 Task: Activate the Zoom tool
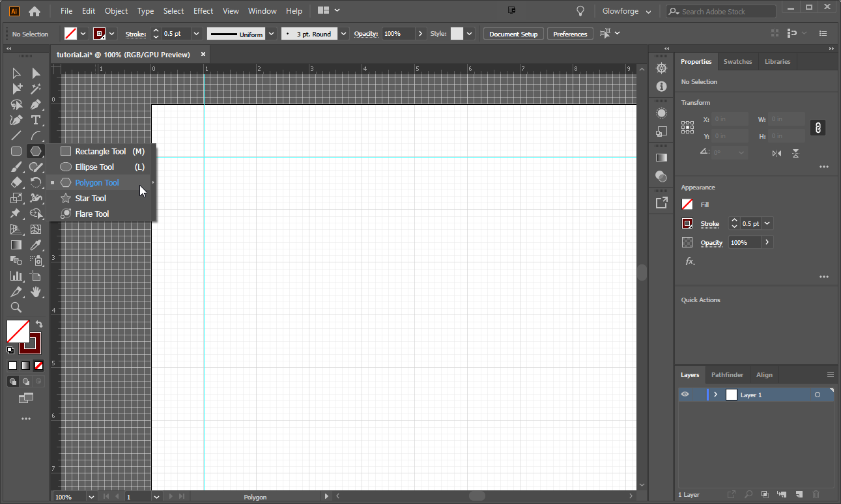[x=16, y=307]
